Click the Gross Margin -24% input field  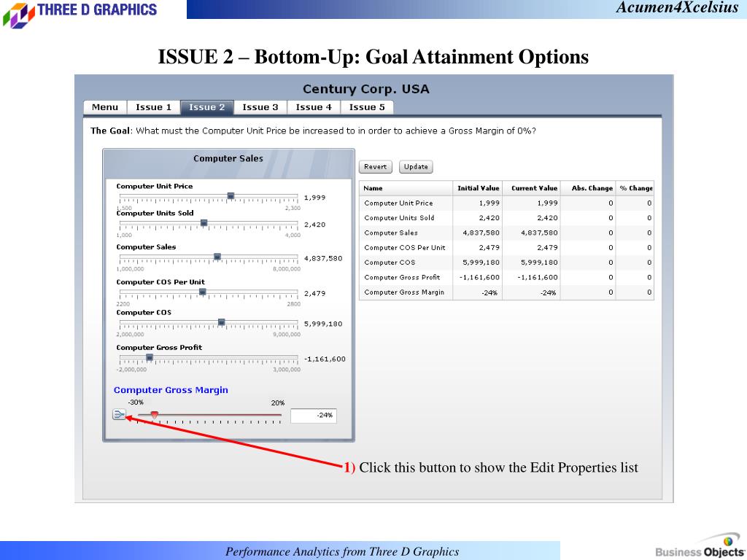click(314, 416)
